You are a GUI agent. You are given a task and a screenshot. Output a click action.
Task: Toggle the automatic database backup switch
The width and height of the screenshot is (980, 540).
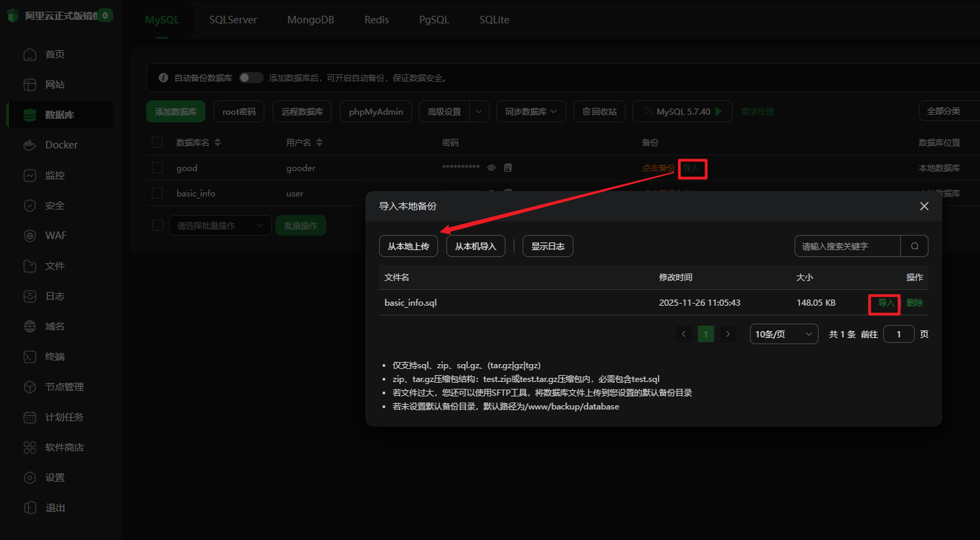(251, 78)
